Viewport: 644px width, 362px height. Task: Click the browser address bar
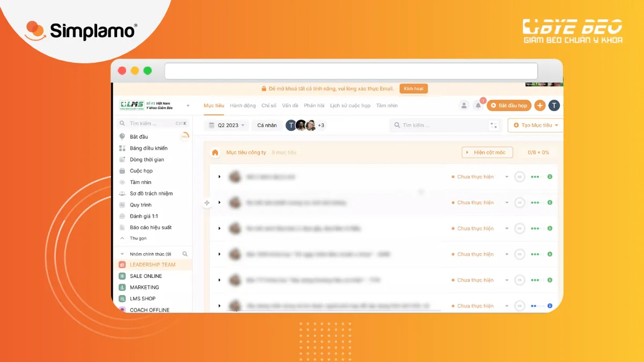click(352, 71)
